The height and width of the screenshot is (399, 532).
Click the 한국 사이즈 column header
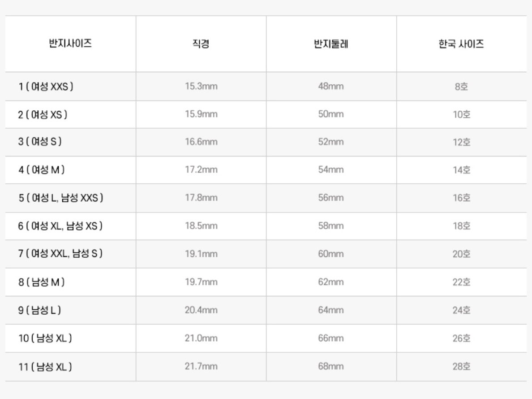coord(461,44)
